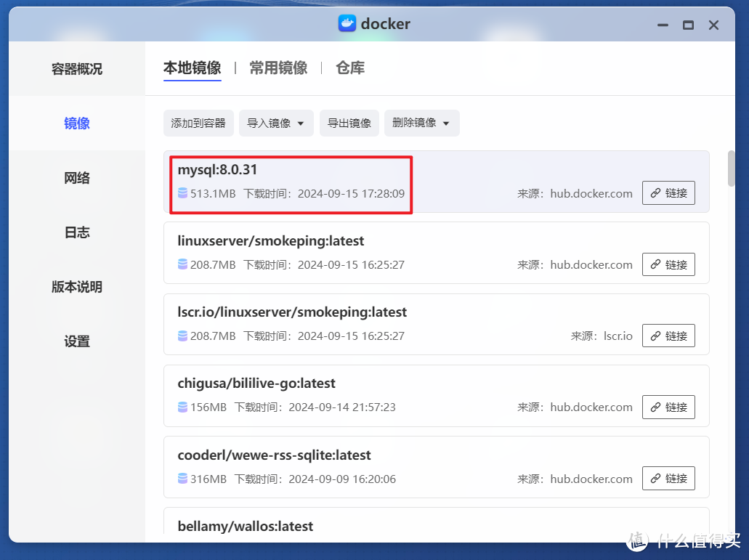Select bellamy/wallos:latest image name
This screenshot has height=560, width=749.
point(246,526)
